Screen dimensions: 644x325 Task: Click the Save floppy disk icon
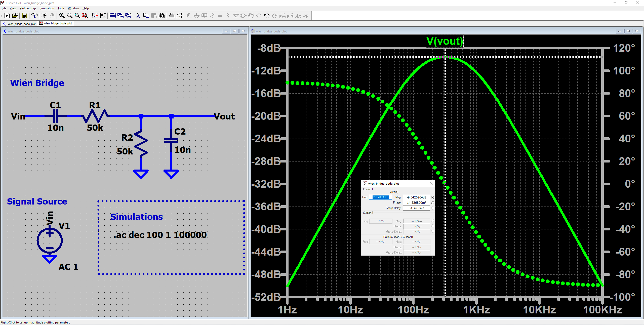click(24, 16)
